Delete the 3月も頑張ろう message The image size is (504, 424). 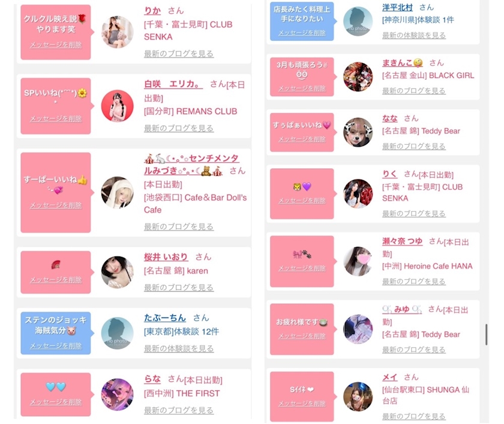[302, 88]
